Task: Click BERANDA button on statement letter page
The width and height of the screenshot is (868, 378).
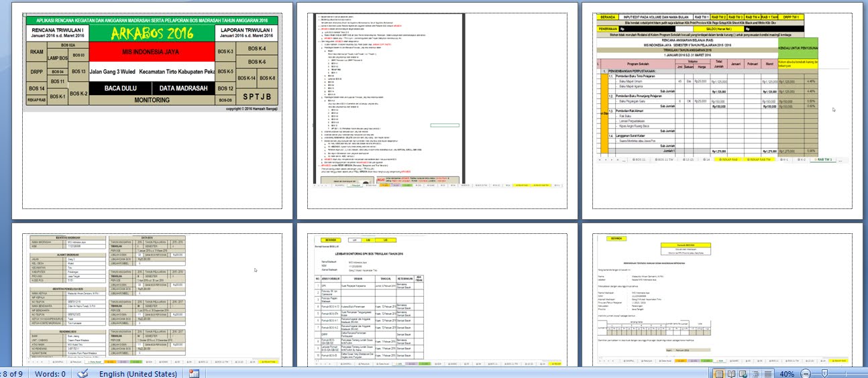Action: (x=618, y=239)
